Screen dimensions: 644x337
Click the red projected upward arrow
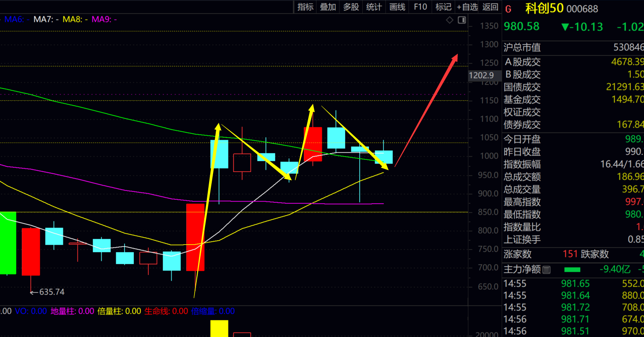pyautogui.click(x=427, y=110)
